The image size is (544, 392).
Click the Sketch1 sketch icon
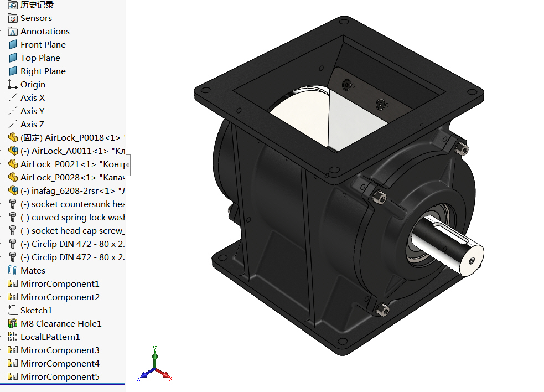pos(13,310)
